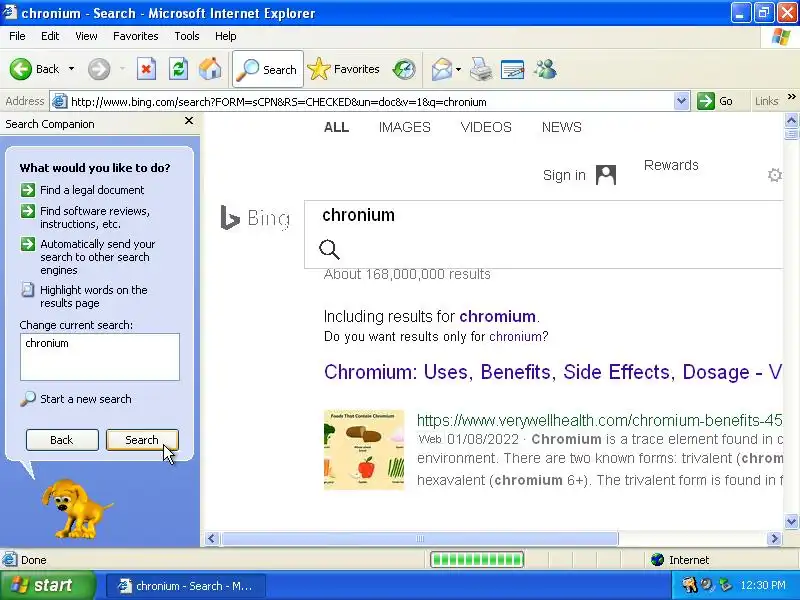
Task: Click the horizontal scrollbar right arrow
Action: click(x=774, y=538)
